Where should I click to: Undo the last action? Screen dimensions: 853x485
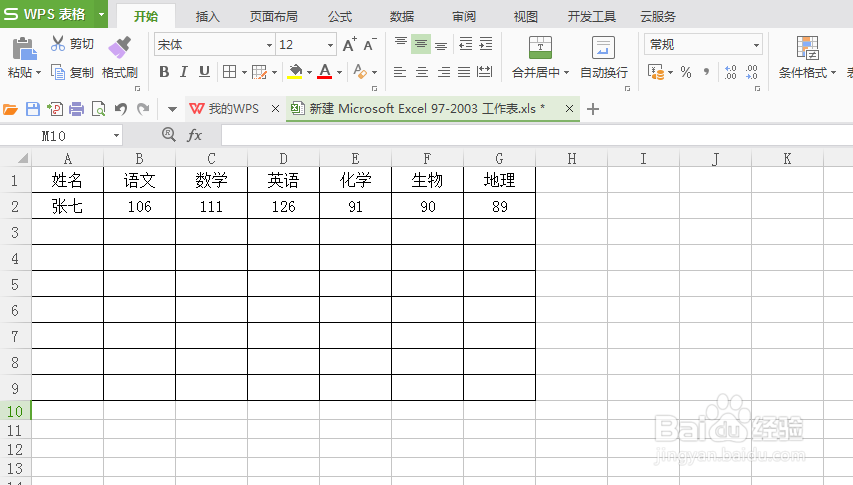[121, 109]
